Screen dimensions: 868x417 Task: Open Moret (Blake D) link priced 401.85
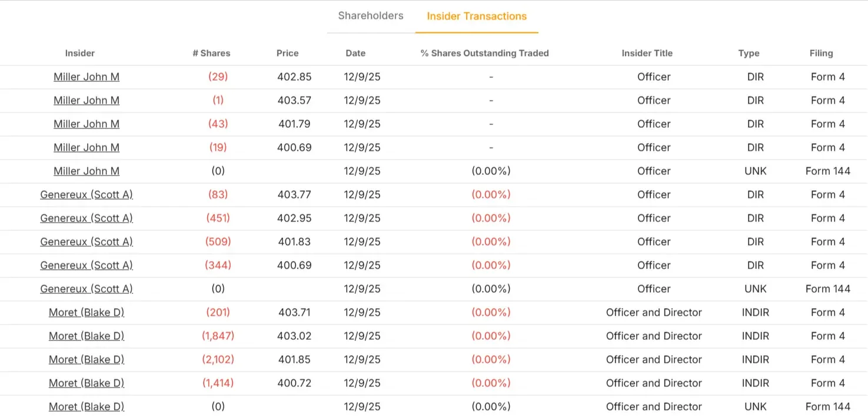tap(87, 360)
